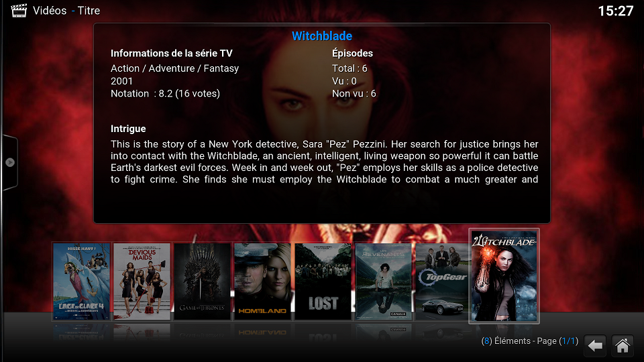Click the Titre sort label

coord(89,11)
